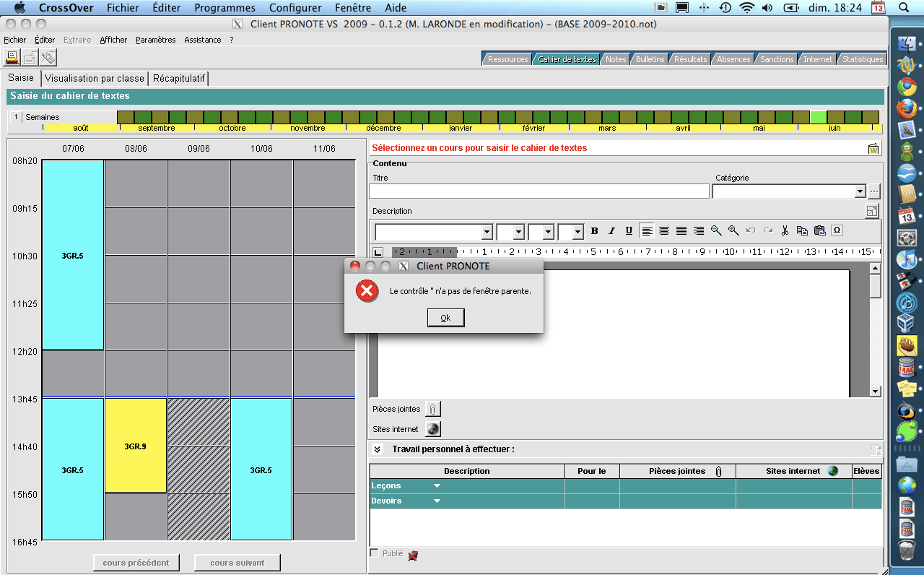Open the Statistiques module tab

pyautogui.click(x=863, y=59)
